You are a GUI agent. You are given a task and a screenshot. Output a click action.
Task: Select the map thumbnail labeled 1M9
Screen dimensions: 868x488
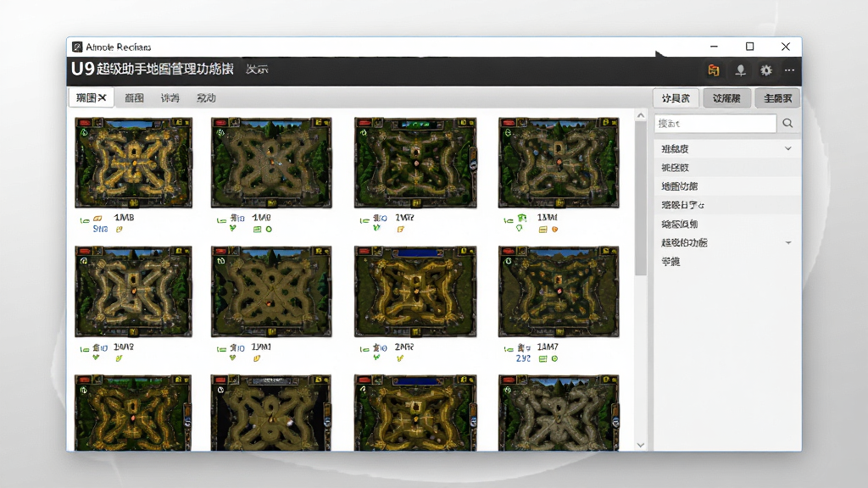point(271,163)
